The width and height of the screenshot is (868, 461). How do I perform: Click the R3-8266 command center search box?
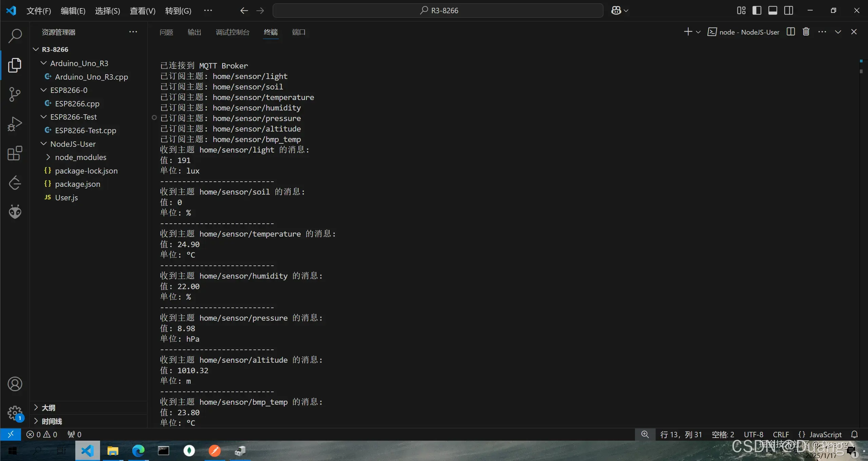[x=438, y=11]
